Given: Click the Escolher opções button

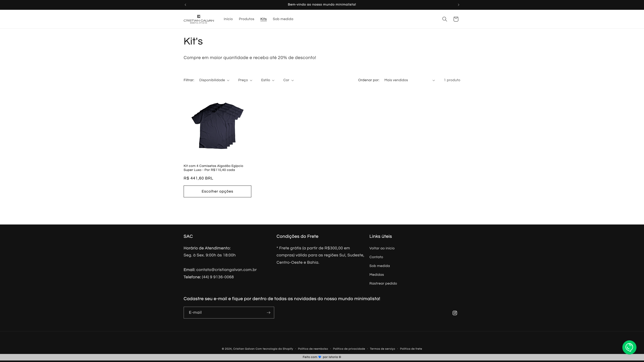Looking at the screenshot, I should coord(217,191).
